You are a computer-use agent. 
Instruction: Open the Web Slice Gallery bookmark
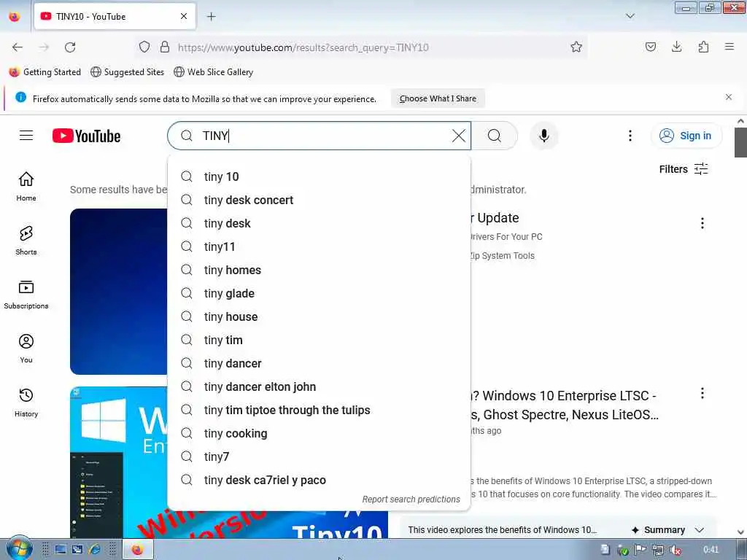[x=214, y=72]
